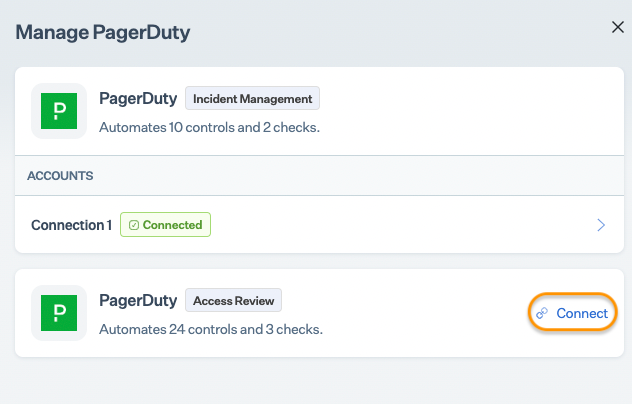Click the Incident Management tag
This screenshot has height=404, width=632.
252,98
